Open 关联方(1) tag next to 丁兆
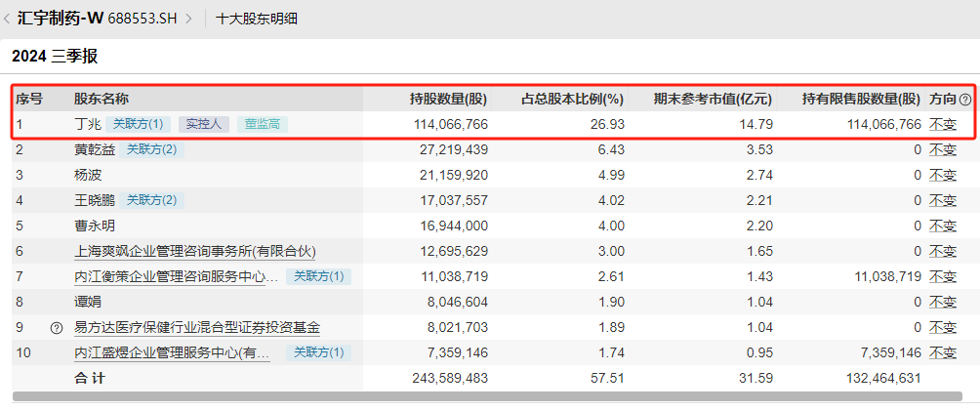 [139, 124]
